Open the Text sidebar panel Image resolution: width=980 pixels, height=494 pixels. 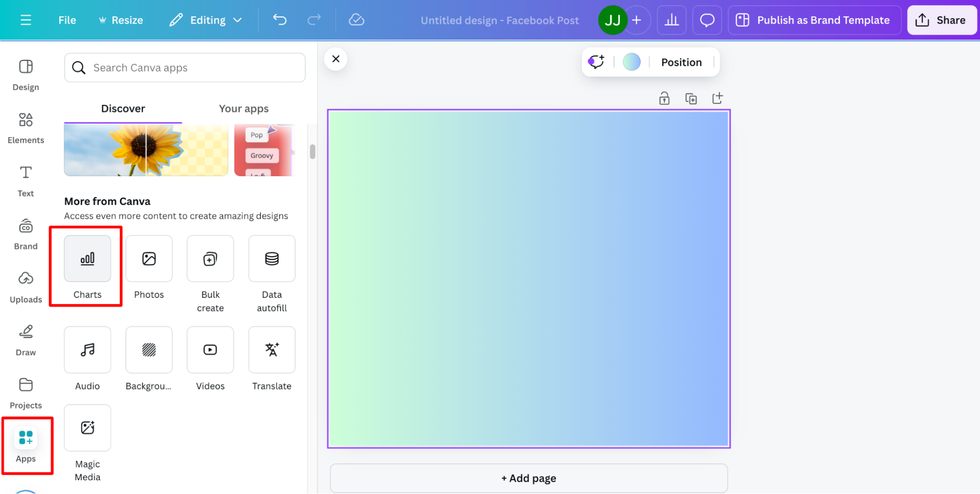click(26, 181)
